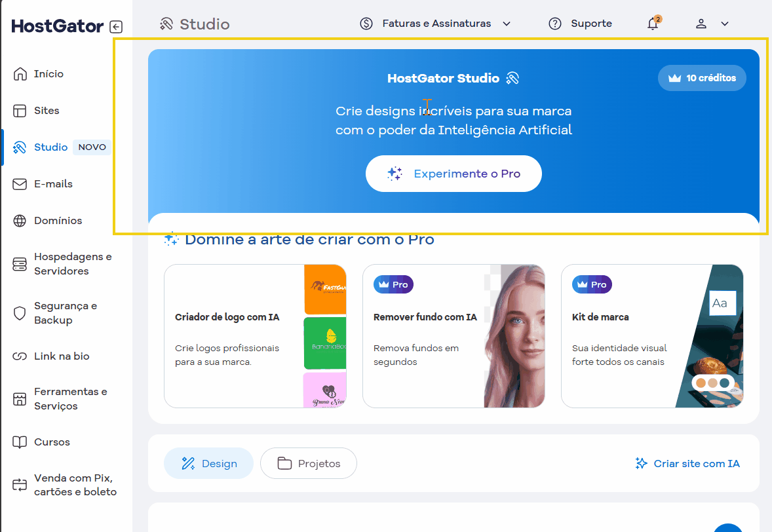The width and height of the screenshot is (772, 532).
Task: Click Pro badge on Remover fundo card
Action: click(x=393, y=284)
